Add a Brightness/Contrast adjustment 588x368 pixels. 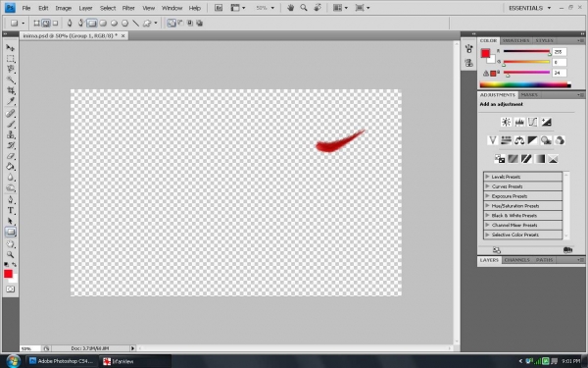point(506,122)
